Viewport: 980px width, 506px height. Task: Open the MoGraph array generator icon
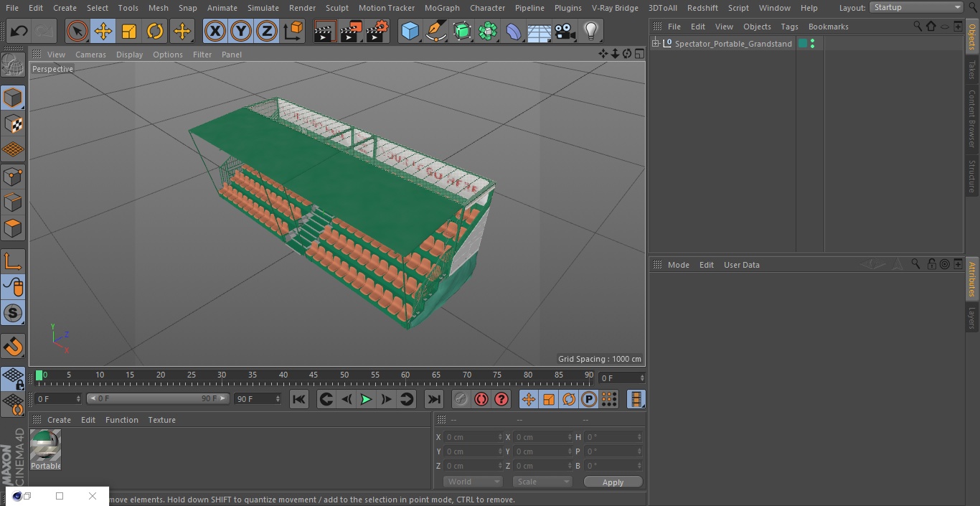pyautogui.click(x=488, y=31)
